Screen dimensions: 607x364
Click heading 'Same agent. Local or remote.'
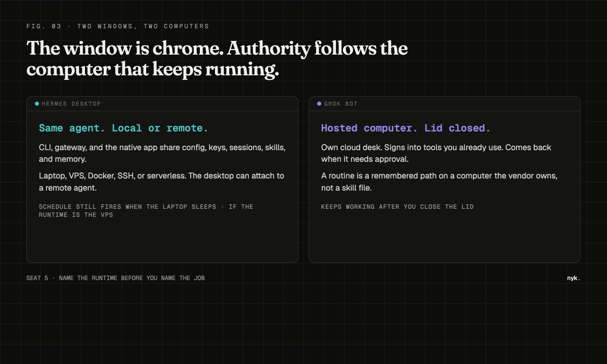pos(124,128)
